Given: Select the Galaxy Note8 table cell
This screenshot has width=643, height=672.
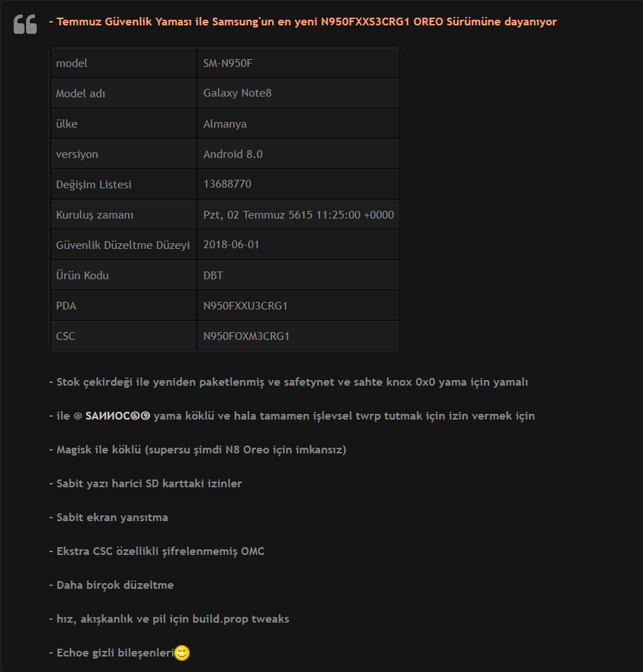Looking at the screenshot, I should tap(298, 93).
